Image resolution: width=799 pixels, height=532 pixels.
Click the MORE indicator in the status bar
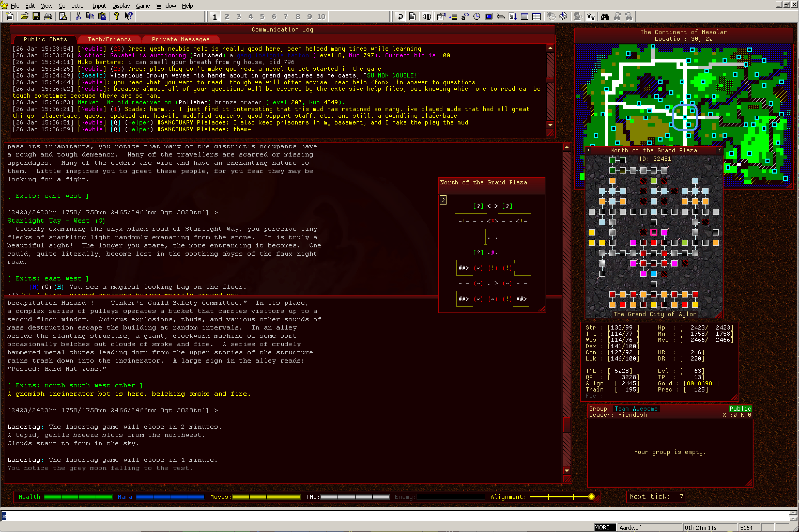pos(604,527)
